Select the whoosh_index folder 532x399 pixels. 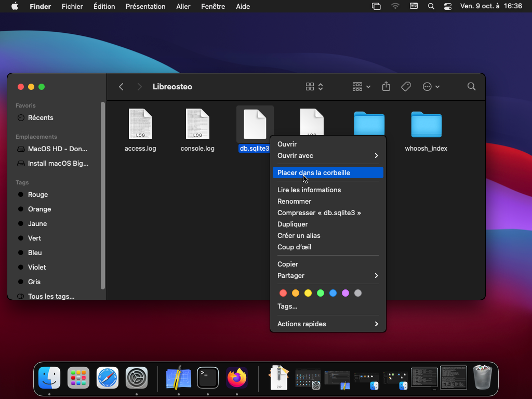tap(426, 125)
